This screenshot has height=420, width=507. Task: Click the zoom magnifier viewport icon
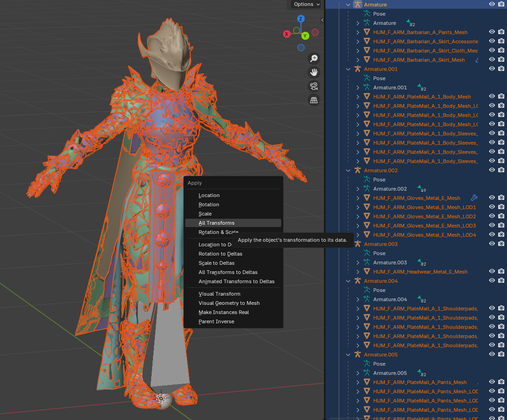(x=313, y=58)
